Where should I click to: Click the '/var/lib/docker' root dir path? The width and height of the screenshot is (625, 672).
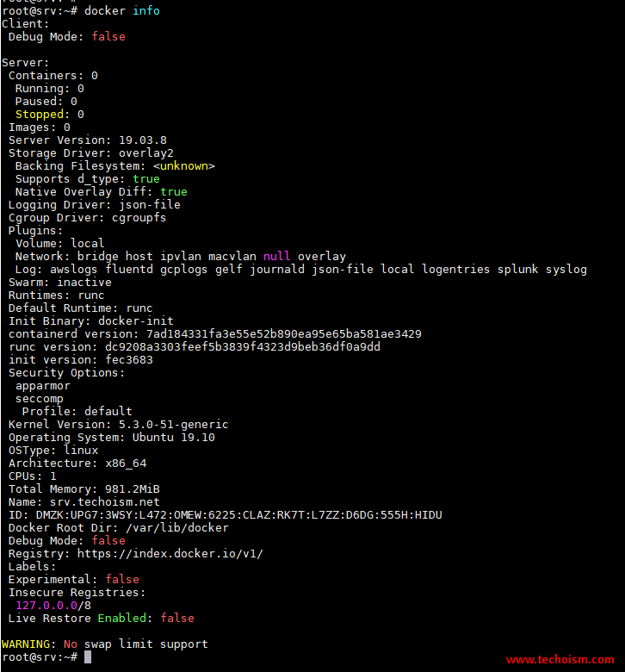click(x=177, y=527)
